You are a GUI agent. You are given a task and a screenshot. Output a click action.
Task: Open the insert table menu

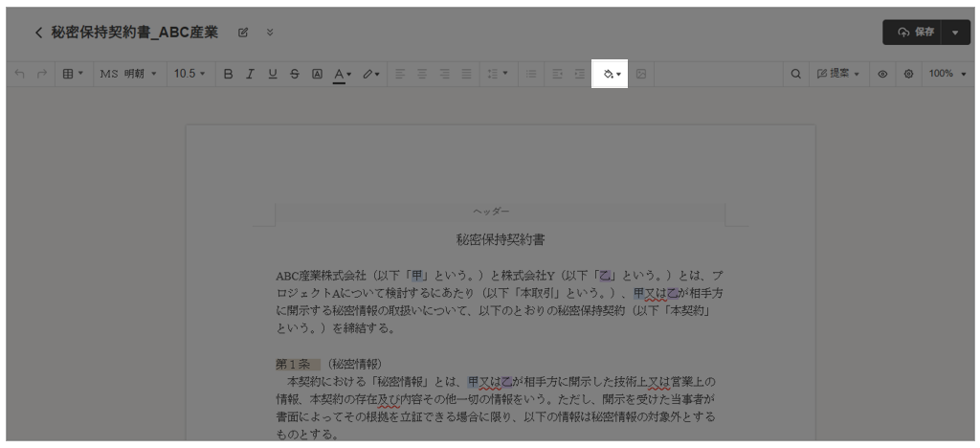click(73, 74)
